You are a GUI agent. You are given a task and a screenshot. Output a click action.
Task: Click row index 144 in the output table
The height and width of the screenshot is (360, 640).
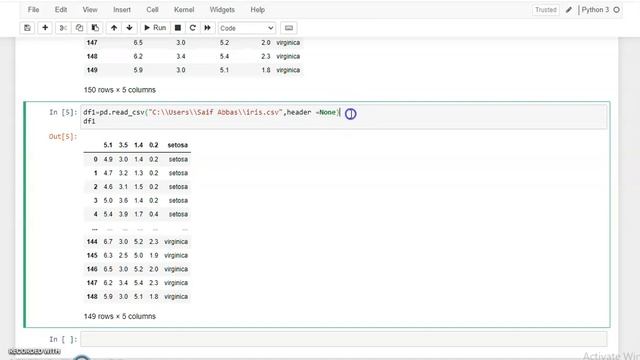(92, 242)
